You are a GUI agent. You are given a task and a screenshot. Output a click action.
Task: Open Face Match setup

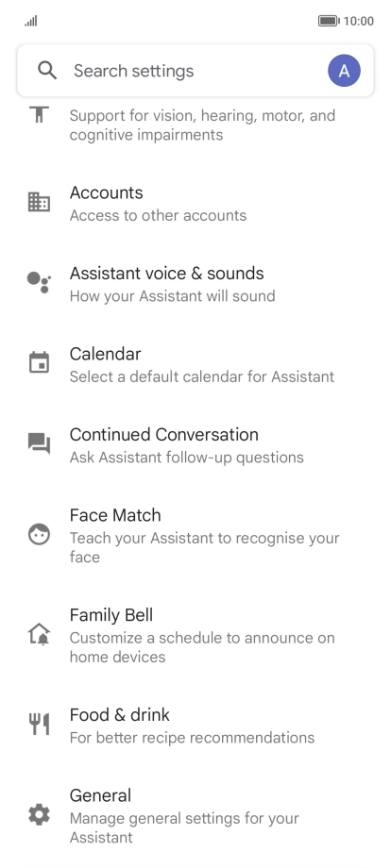[195, 535]
